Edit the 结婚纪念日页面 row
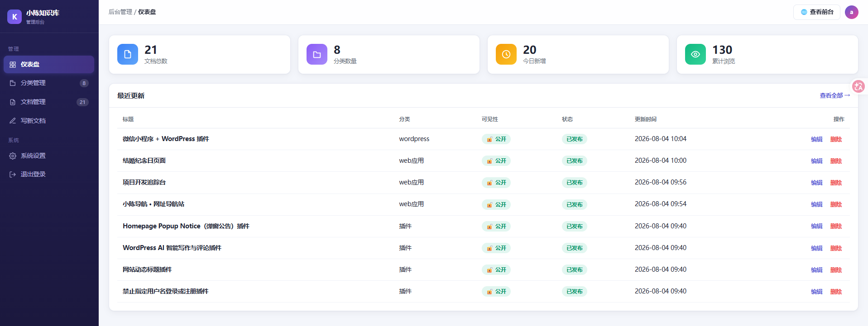This screenshot has height=326, width=868. click(817, 161)
